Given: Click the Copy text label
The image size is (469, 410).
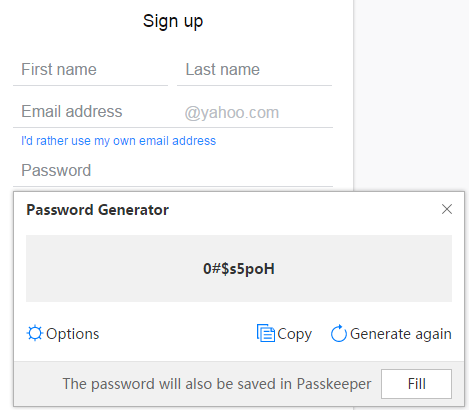Looking at the screenshot, I should click(x=295, y=334).
